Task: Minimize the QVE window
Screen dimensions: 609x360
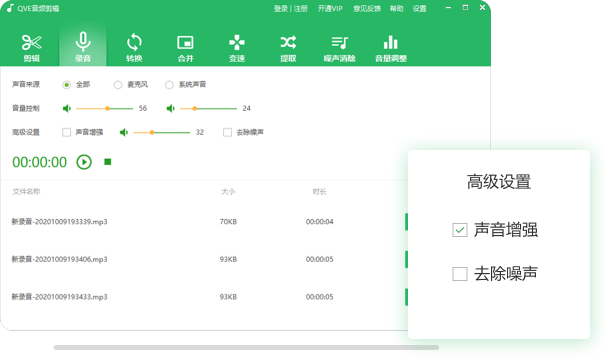Action: (448, 7)
